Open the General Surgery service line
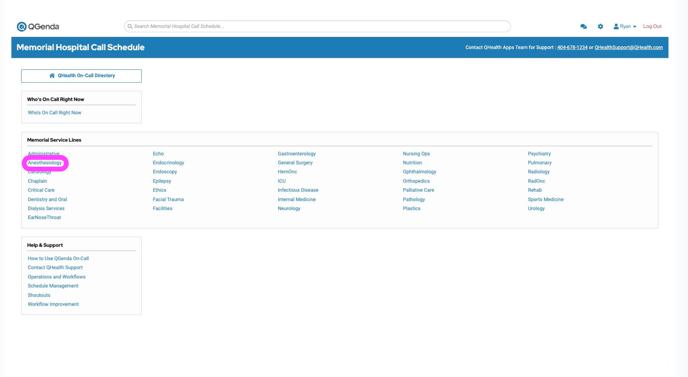 295,163
